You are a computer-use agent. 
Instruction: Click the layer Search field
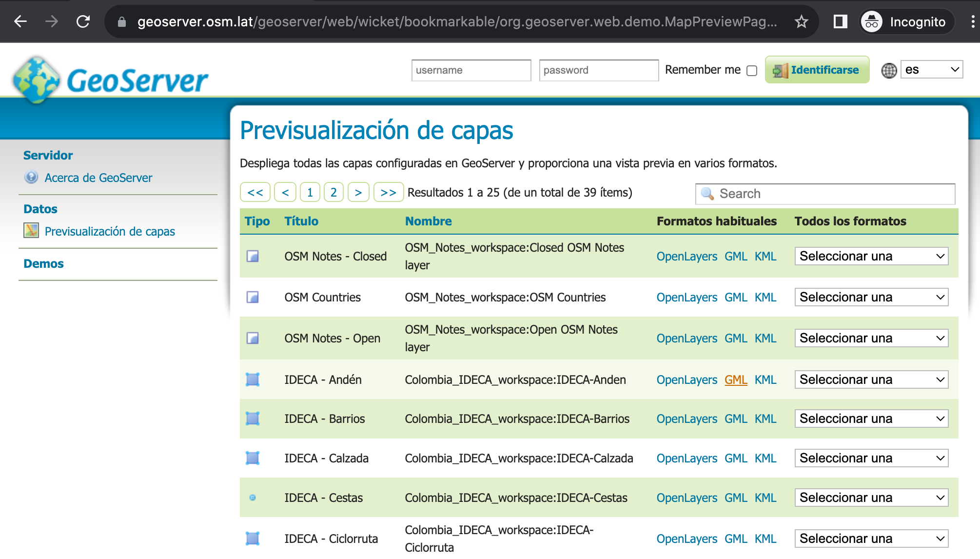click(x=825, y=194)
